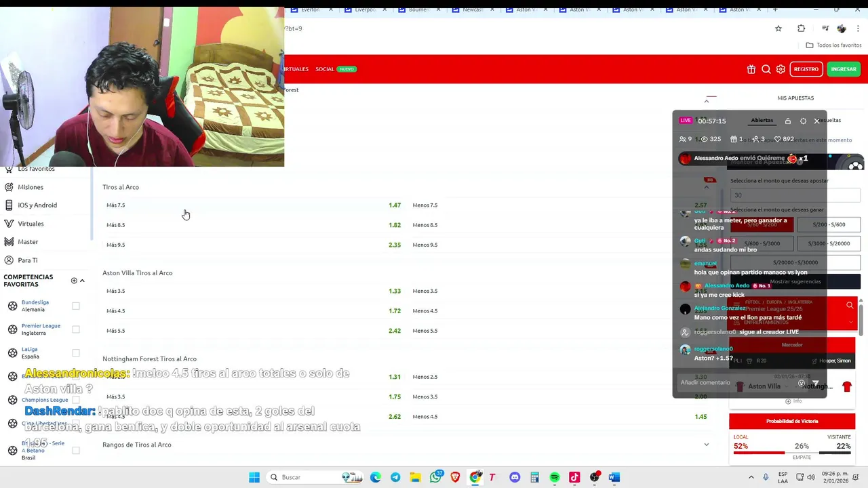Click the green Ingresar button
Image resolution: width=868 pixels, height=488 pixels.
[x=844, y=69]
